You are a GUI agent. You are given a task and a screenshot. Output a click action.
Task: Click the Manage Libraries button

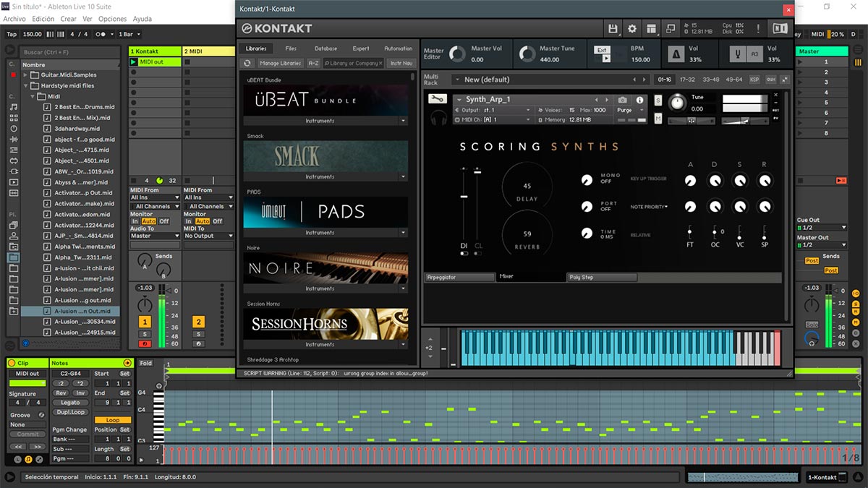pyautogui.click(x=279, y=64)
